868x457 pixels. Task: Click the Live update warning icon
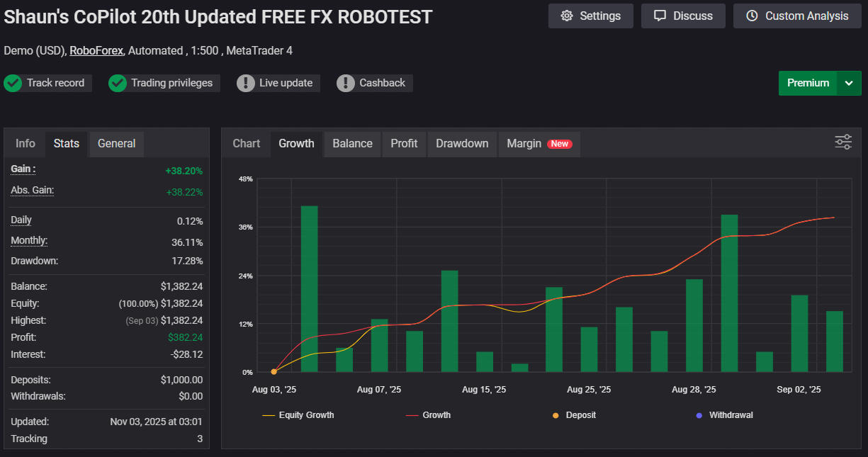point(246,83)
